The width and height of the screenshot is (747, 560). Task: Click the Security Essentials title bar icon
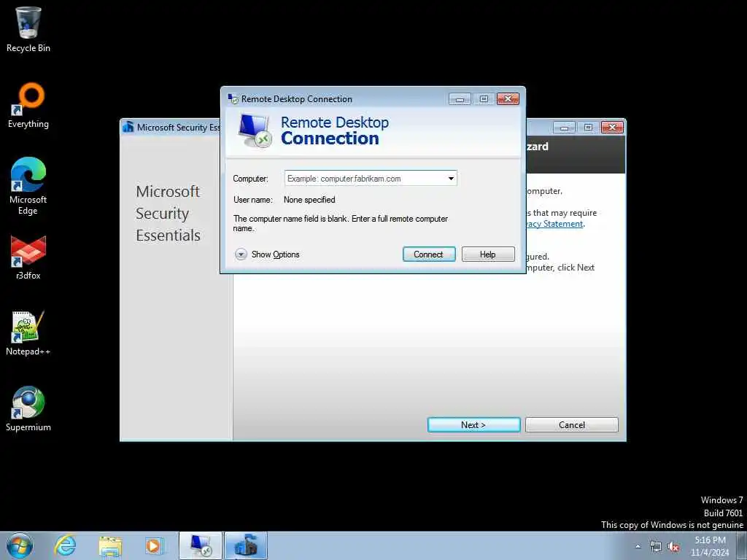[128, 127]
